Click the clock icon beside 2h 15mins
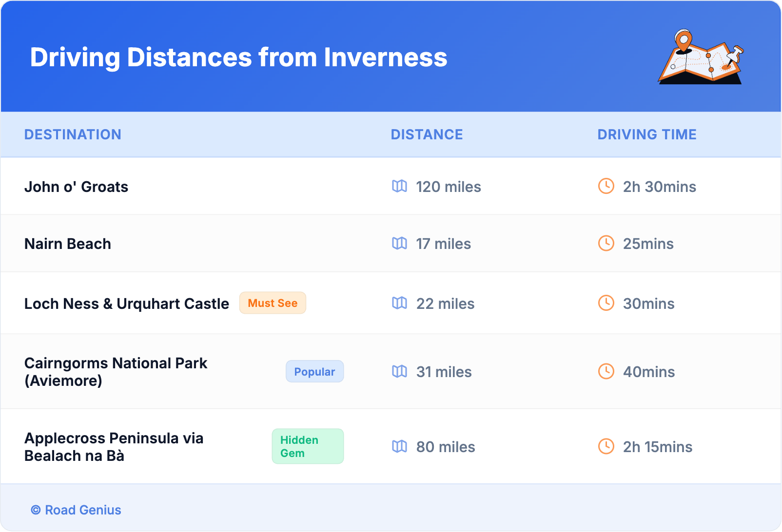Image resolution: width=782 pixels, height=532 pixels. click(606, 446)
